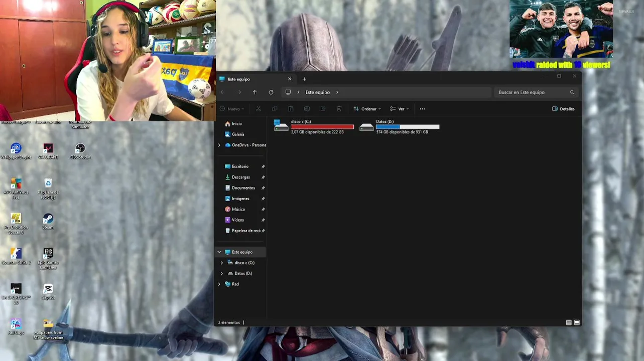Viewport: 644px width, 361px height.
Task: Select Galería in the navigation pane
Action: click(234, 134)
